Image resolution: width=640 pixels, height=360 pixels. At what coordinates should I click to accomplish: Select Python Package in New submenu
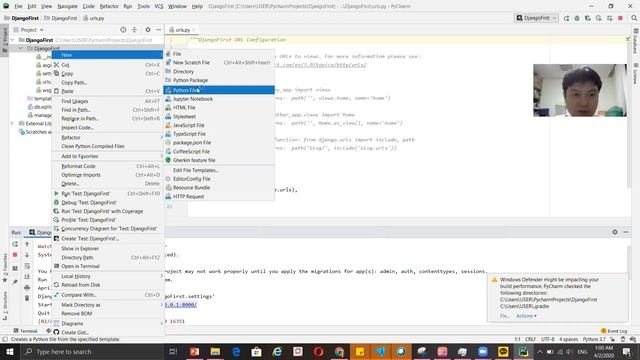click(219, 80)
